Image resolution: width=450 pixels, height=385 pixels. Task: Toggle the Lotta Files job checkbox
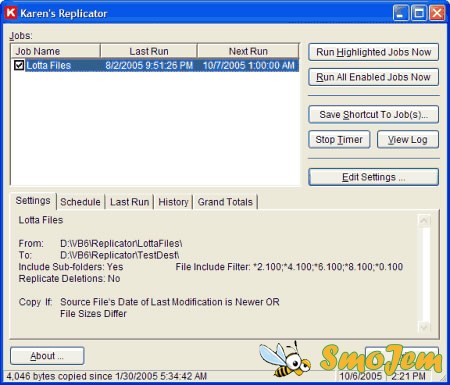tap(19, 65)
